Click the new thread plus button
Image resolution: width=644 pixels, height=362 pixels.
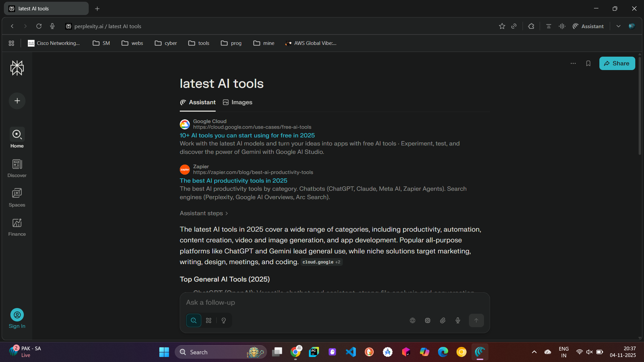tap(17, 101)
